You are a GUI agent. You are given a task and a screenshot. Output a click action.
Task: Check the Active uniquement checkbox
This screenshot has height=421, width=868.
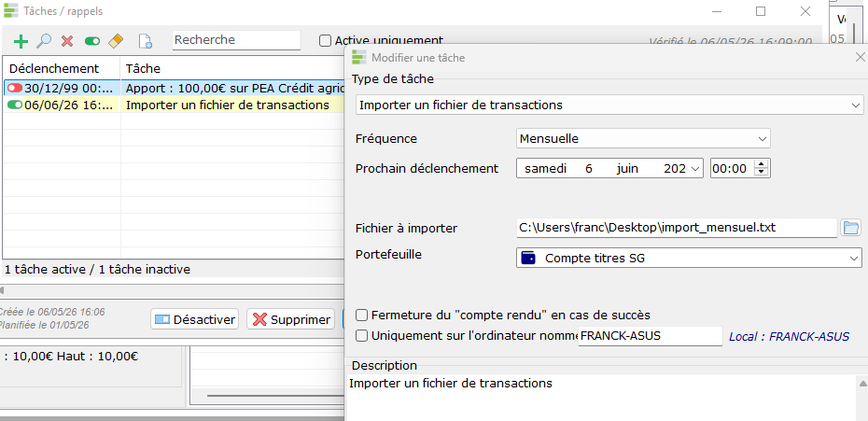[x=326, y=40]
